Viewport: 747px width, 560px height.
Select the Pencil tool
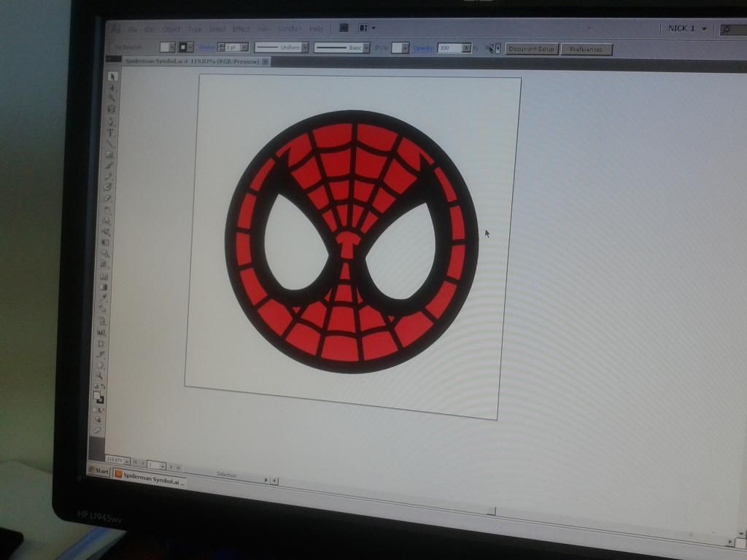coord(109,176)
